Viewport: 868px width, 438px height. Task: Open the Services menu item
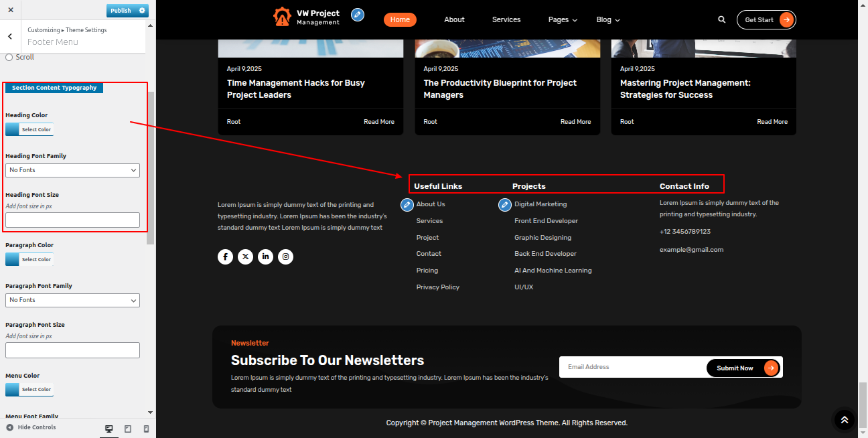506,20
